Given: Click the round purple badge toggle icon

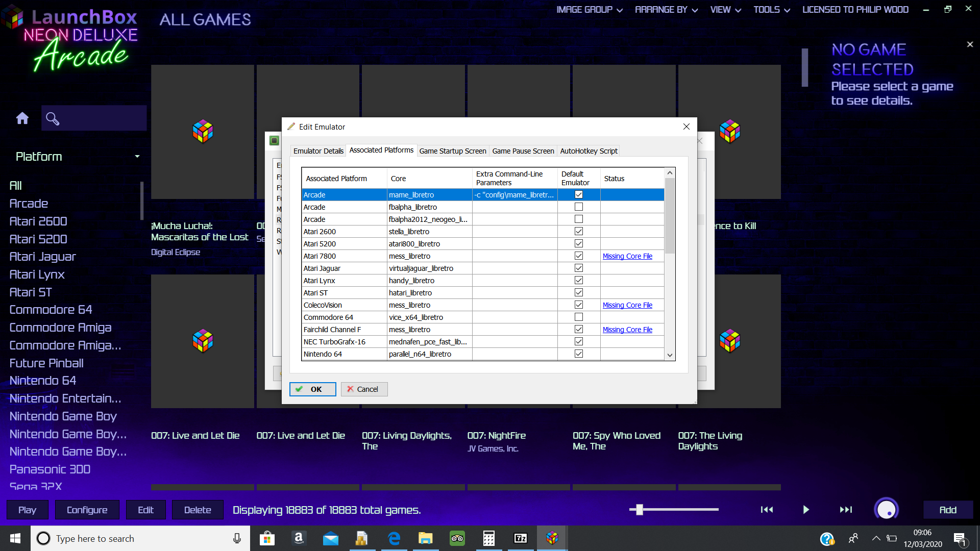Looking at the screenshot, I should [886, 509].
